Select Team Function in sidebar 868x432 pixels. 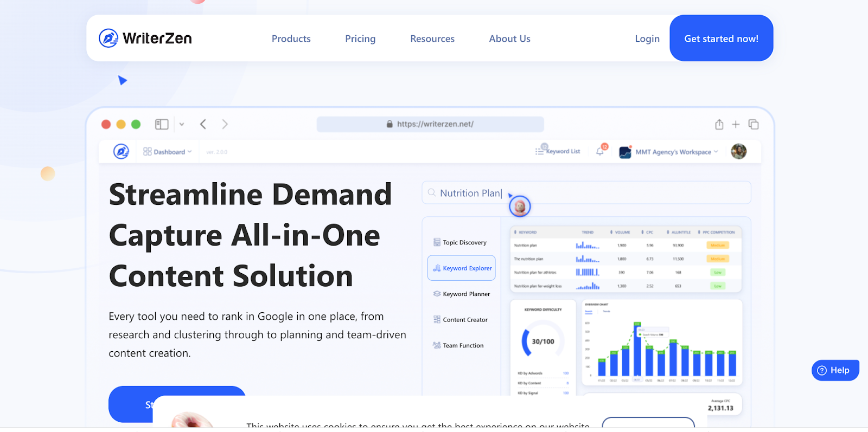click(458, 345)
